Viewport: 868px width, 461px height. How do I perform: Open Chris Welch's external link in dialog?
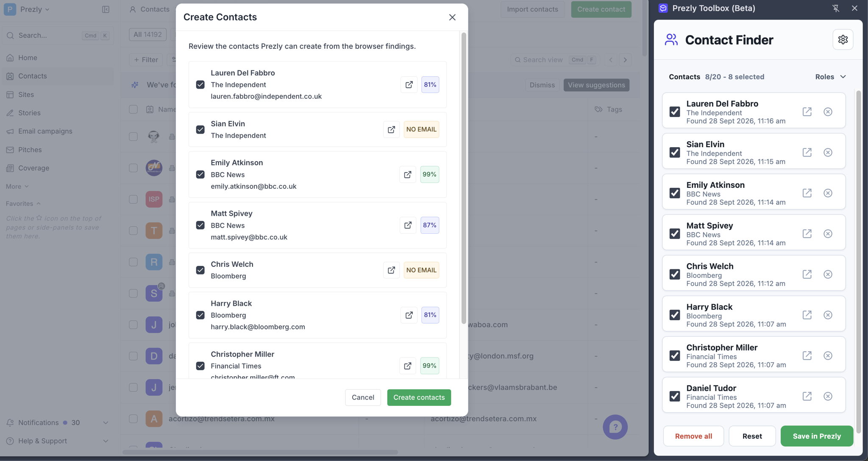tap(391, 270)
